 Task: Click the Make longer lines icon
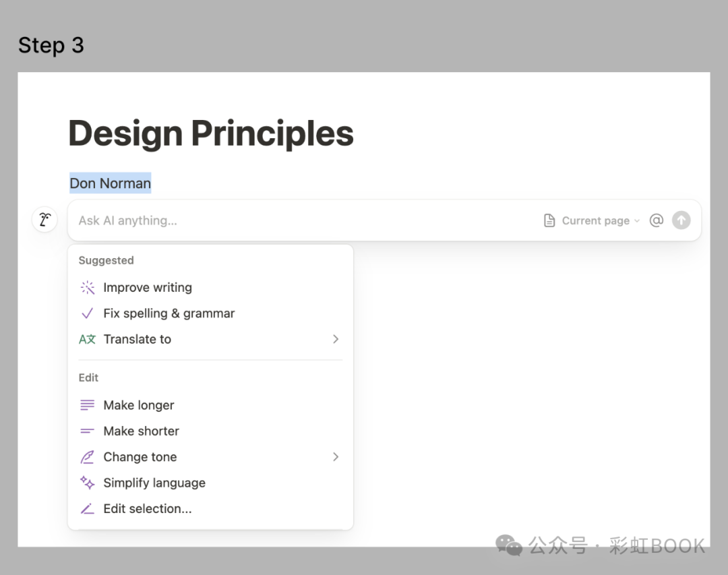(88, 405)
